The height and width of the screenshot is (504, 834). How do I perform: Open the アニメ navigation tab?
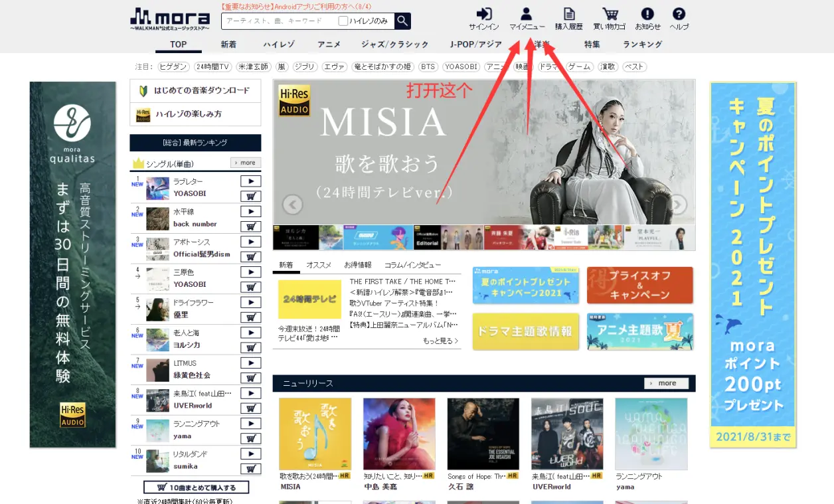click(x=329, y=44)
